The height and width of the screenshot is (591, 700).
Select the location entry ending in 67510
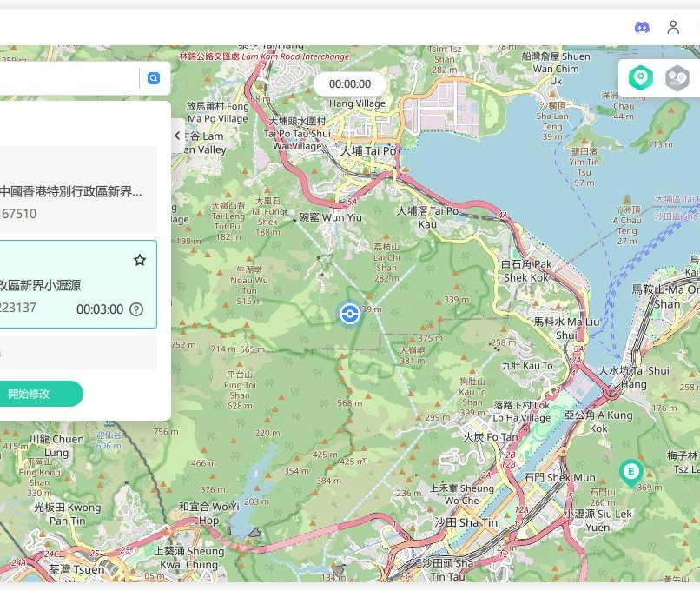coord(74,202)
